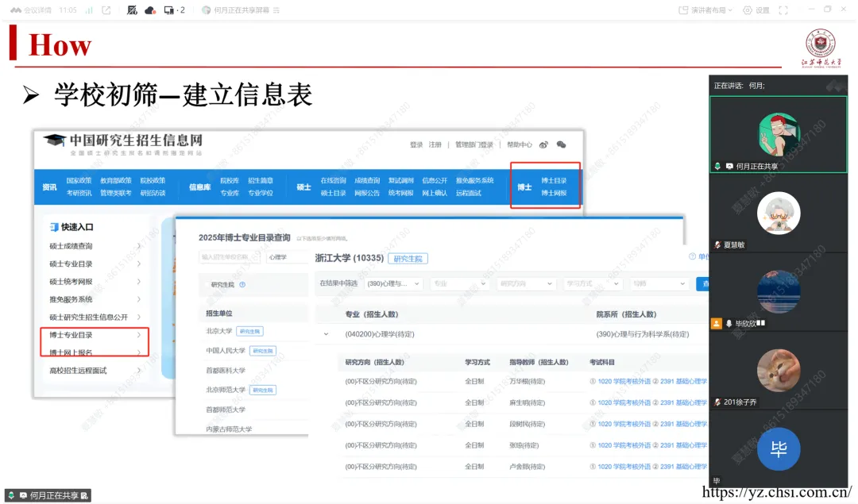Click the 何月正在共享 status bar at bottom left
The width and height of the screenshot is (858, 504).
tap(48, 495)
